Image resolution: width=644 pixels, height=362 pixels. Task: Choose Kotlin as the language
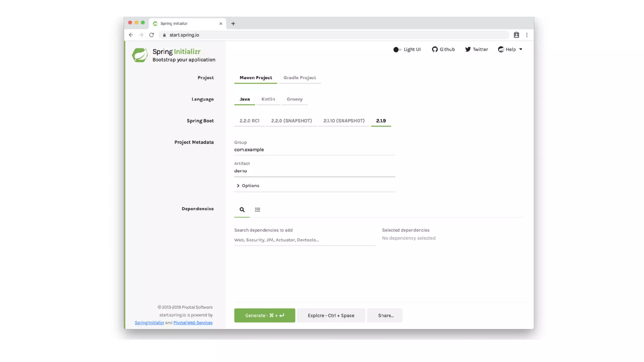point(268,99)
